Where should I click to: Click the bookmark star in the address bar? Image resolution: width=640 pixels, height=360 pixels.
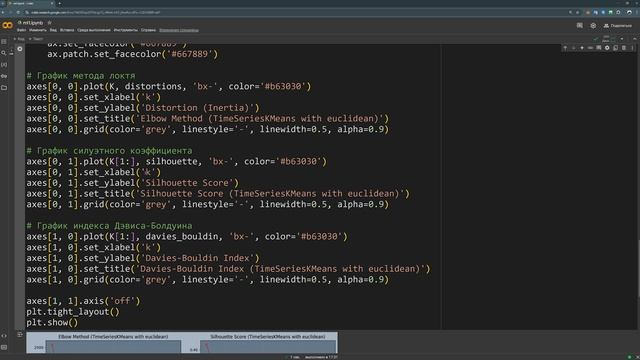(x=577, y=13)
